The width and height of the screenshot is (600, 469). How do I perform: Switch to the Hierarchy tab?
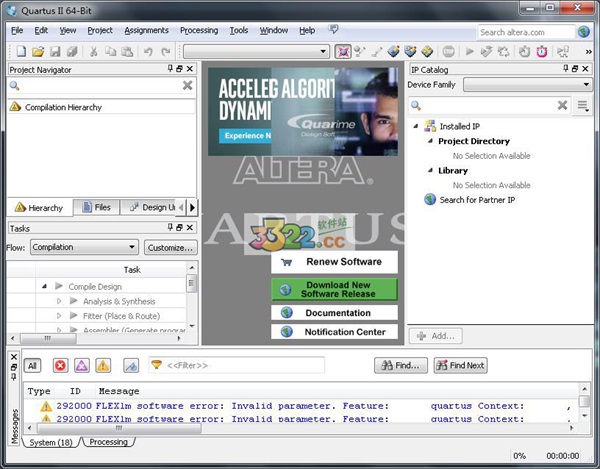pos(39,208)
